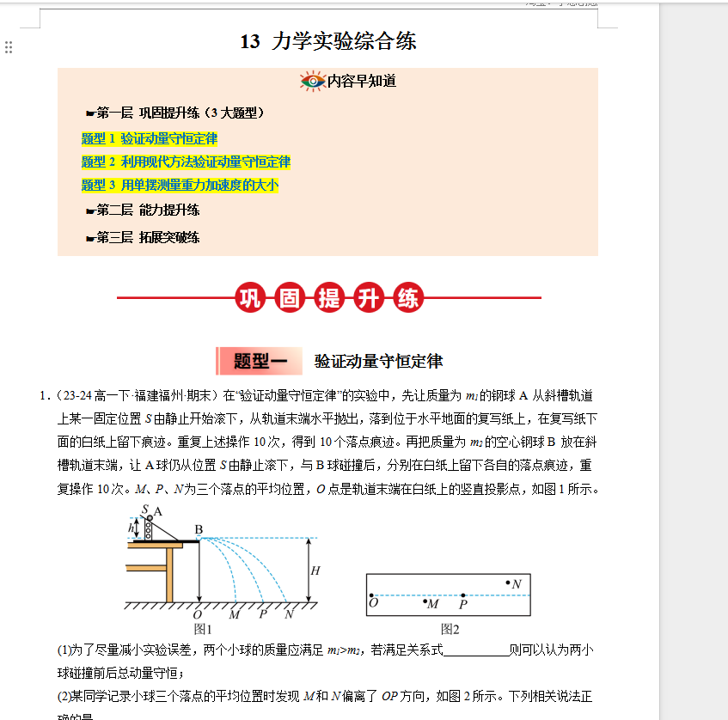Click the 内容早知道 heading
728x720 pixels.
362,82
